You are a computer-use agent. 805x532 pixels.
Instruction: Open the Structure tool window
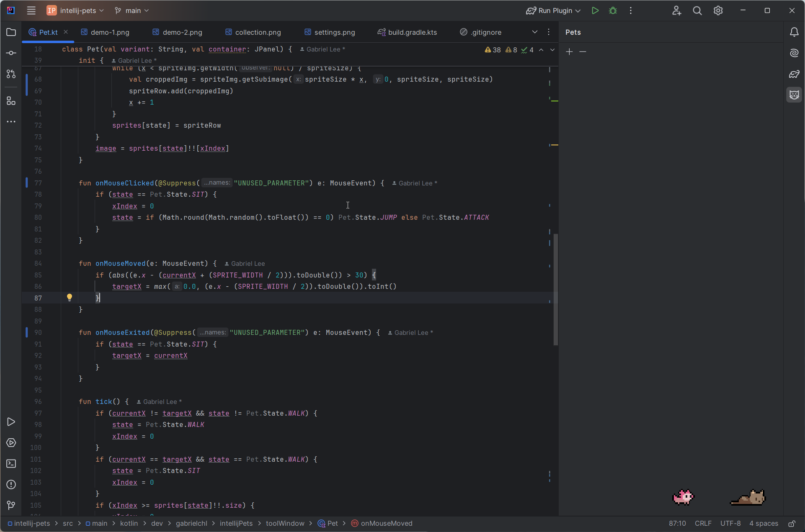click(11, 101)
